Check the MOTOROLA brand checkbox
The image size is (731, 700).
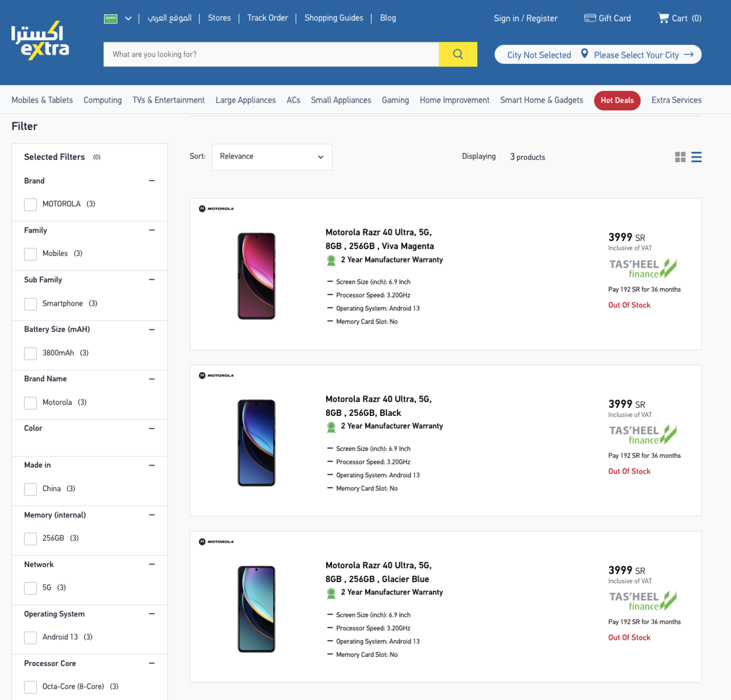tap(30, 204)
